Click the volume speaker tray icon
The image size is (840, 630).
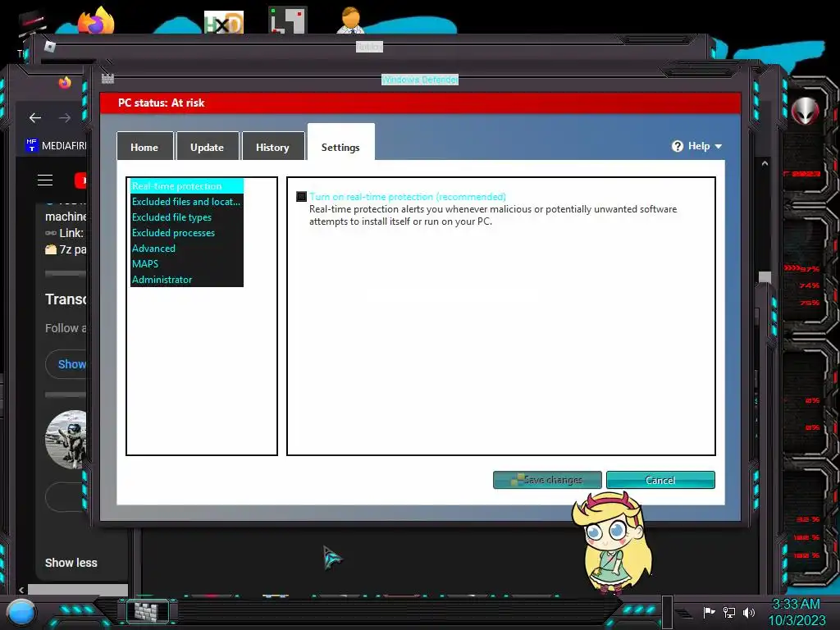(x=749, y=612)
